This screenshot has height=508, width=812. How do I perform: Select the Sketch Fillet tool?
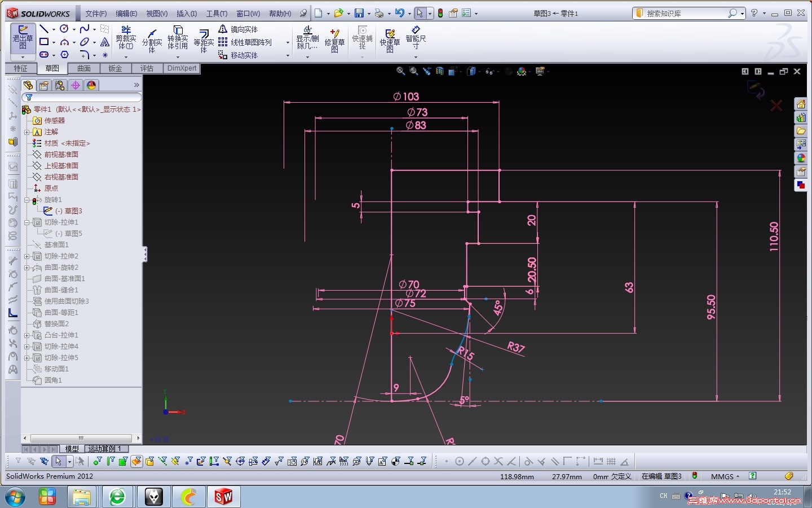tap(85, 55)
